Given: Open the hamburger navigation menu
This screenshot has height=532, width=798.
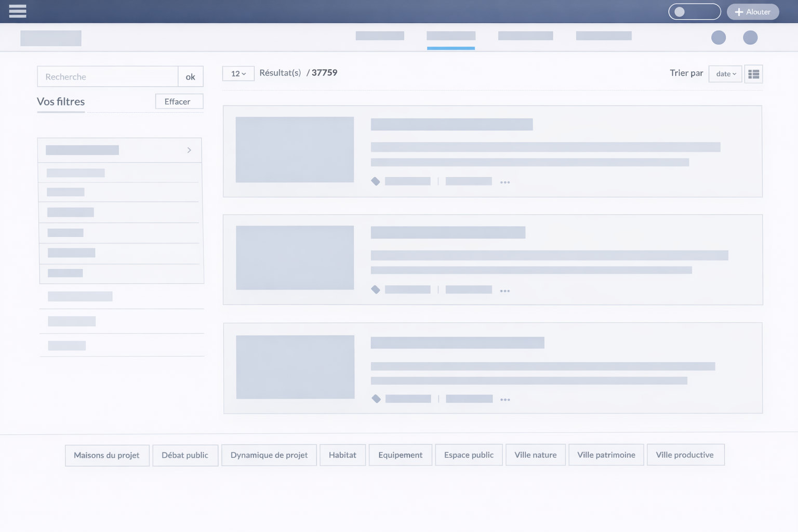Looking at the screenshot, I should [x=18, y=11].
